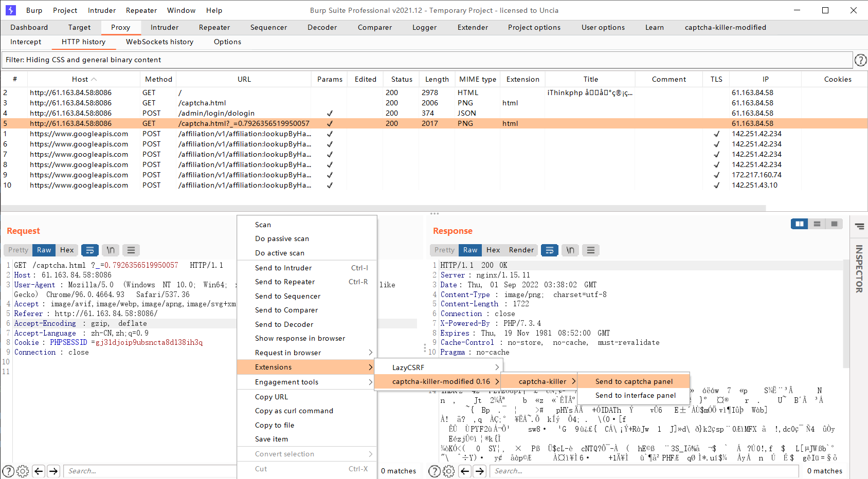
Task: Switch to Intercept sub-tab
Action: pyautogui.click(x=26, y=42)
